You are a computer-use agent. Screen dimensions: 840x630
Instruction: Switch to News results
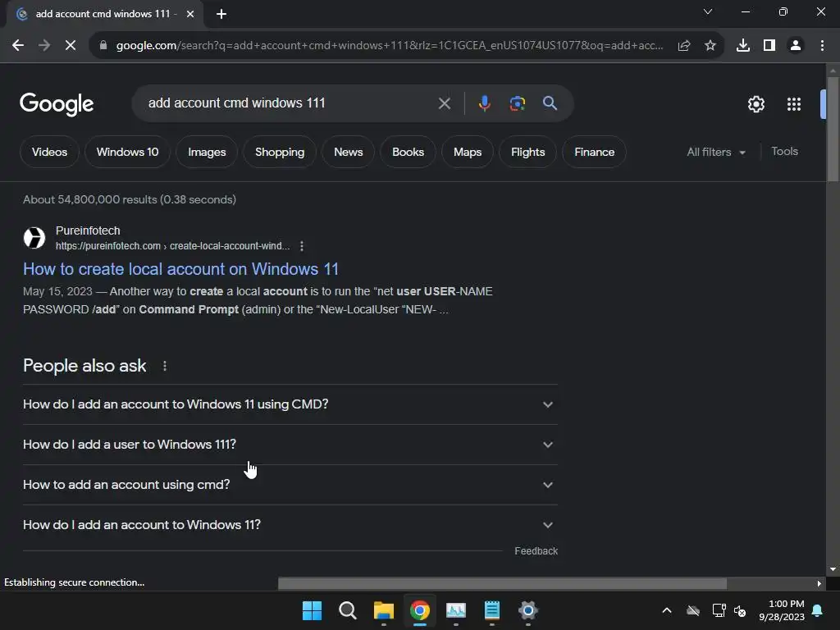coord(348,152)
